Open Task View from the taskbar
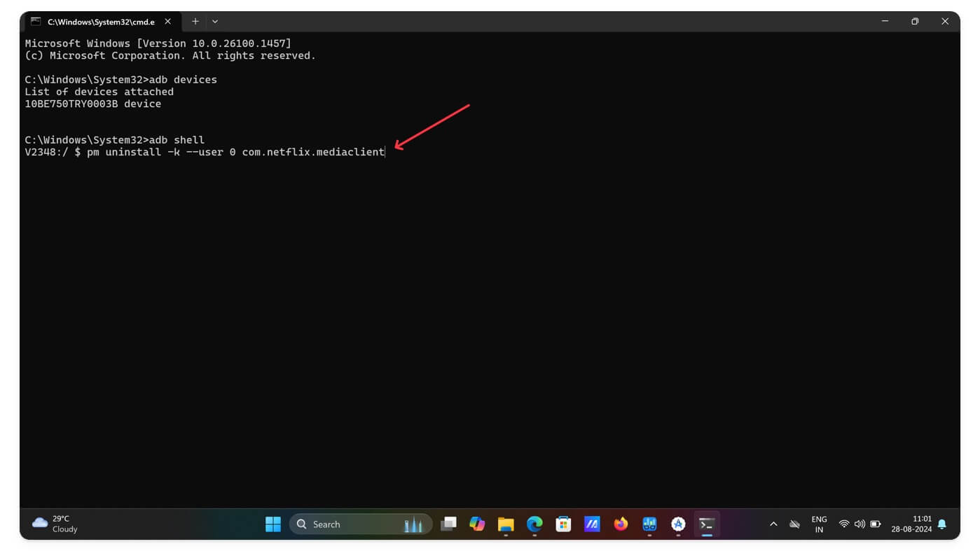980x551 pixels. click(x=448, y=524)
